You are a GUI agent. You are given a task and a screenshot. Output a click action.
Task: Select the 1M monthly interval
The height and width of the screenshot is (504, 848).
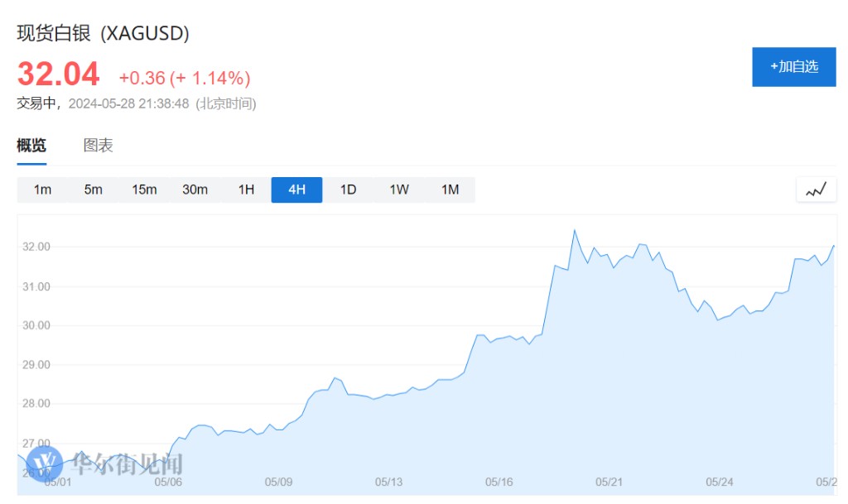pyautogui.click(x=450, y=190)
